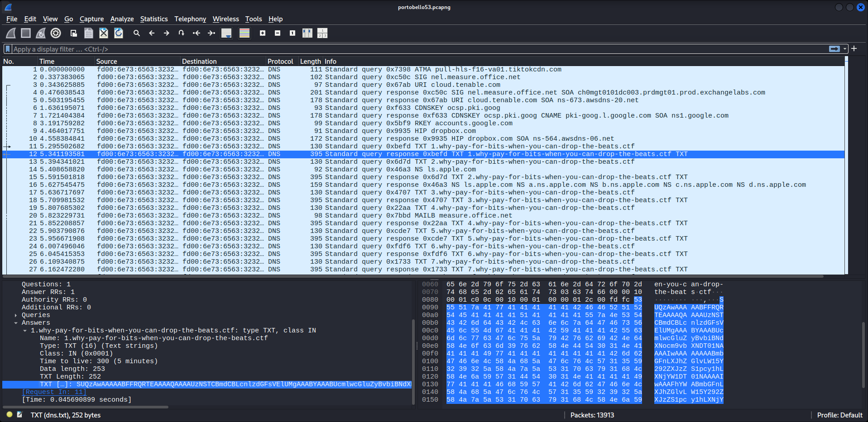Screen dimensions: 868x422
Task: Sort packets by the Time column header
Action: [66, 61]
